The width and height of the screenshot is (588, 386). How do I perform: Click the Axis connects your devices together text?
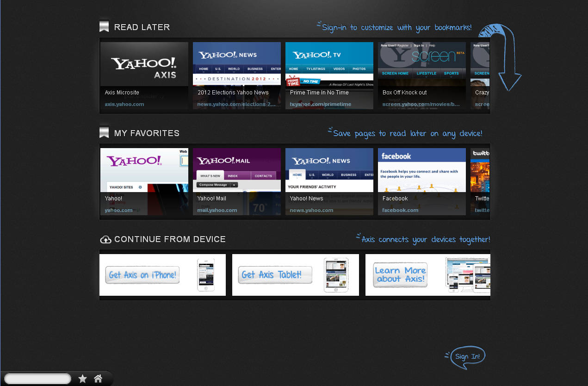pyautogui.click(x=426, y=239)
